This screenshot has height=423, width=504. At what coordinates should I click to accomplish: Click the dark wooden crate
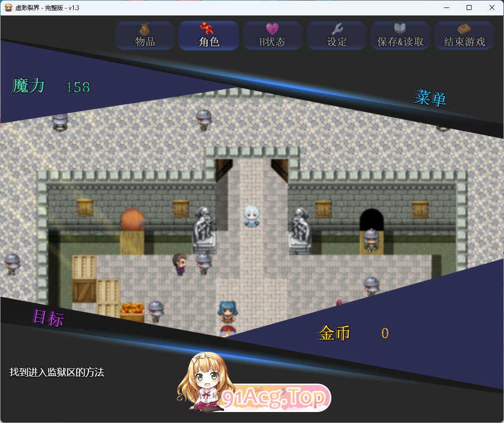point(84,291)
